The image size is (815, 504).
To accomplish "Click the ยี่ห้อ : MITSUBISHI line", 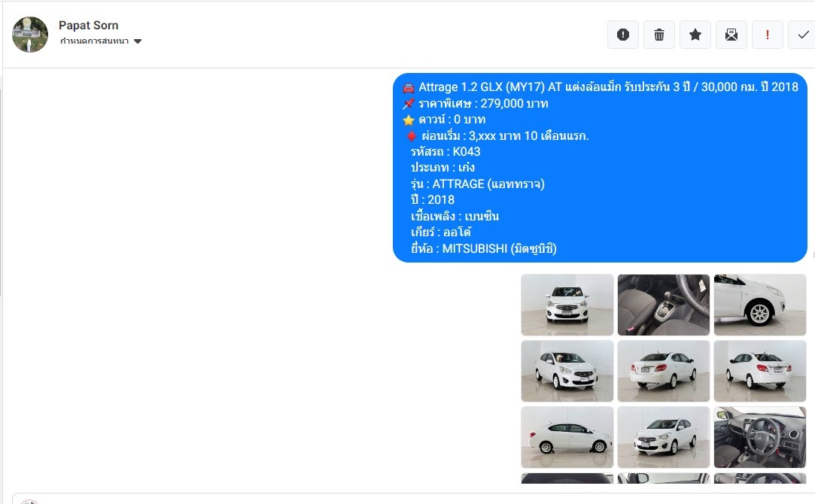I will tap(484, 248).
